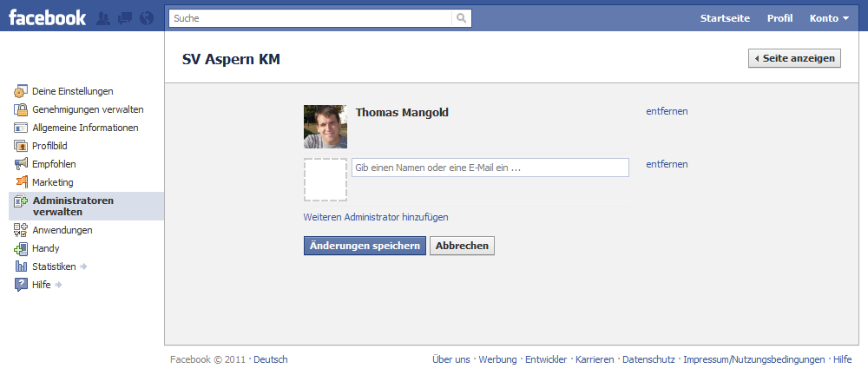Click the Marketing flag icon

pos(21,181)
